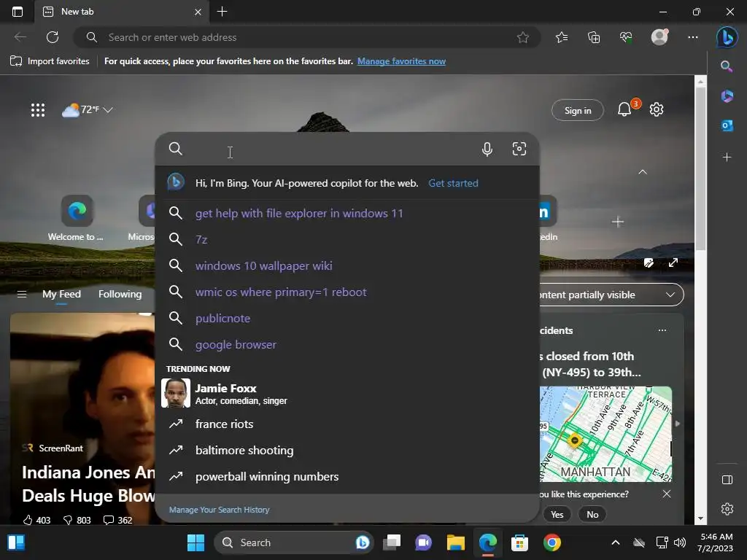The height and width of the screenshot is (560, 747).
Task: Click the Get started Bing link
Action: pos(453,183)
